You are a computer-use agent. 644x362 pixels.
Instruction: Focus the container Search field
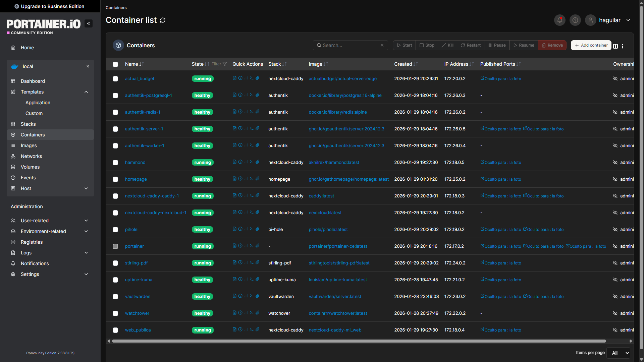(350, 45)
